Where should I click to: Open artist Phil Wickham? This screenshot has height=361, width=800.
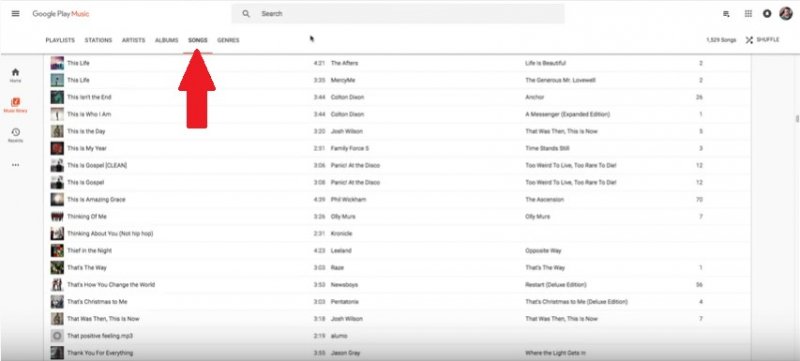[x=348, y=199]
